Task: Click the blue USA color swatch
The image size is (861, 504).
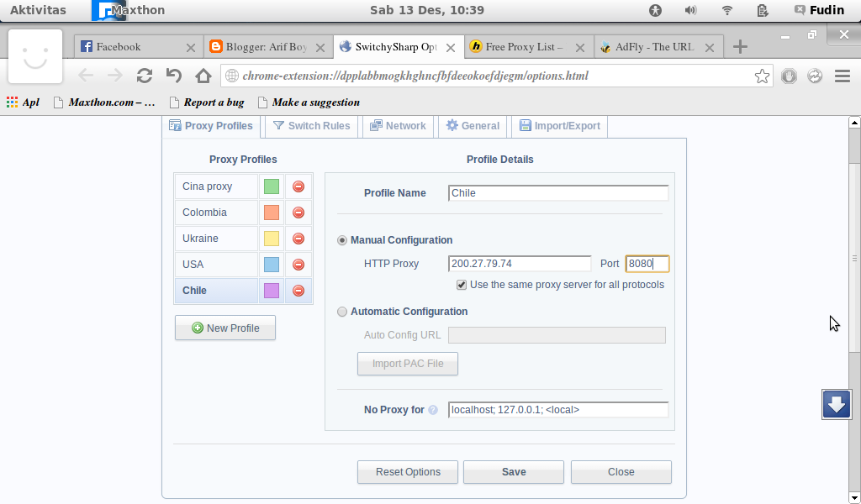Action: (x=272, y=265)
